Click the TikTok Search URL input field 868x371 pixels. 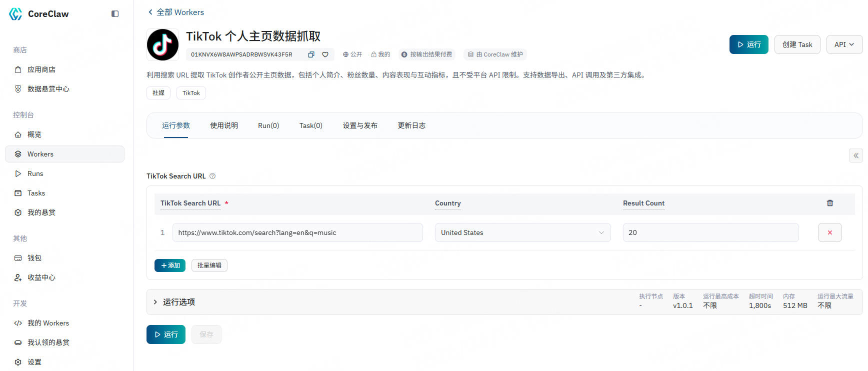coord(297,232)
